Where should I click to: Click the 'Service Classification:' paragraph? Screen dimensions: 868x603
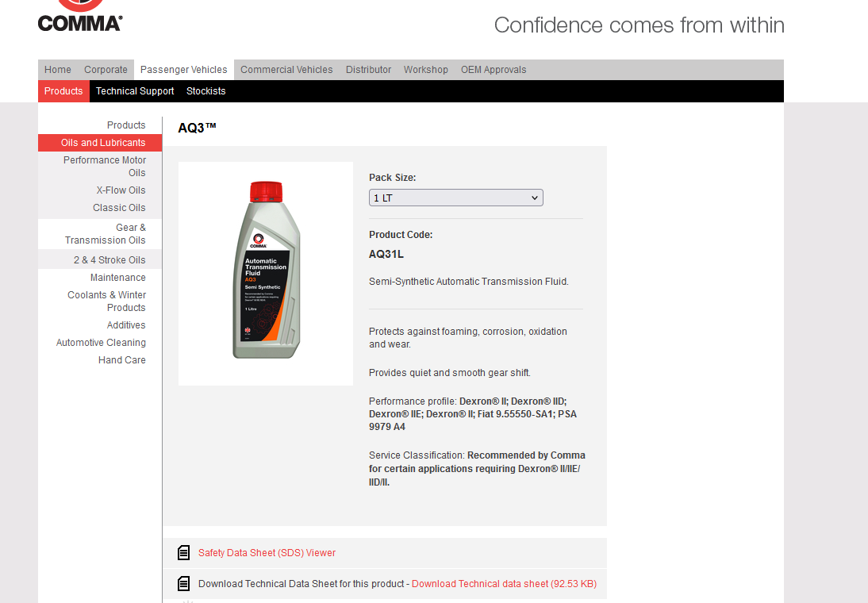[477, 468]
